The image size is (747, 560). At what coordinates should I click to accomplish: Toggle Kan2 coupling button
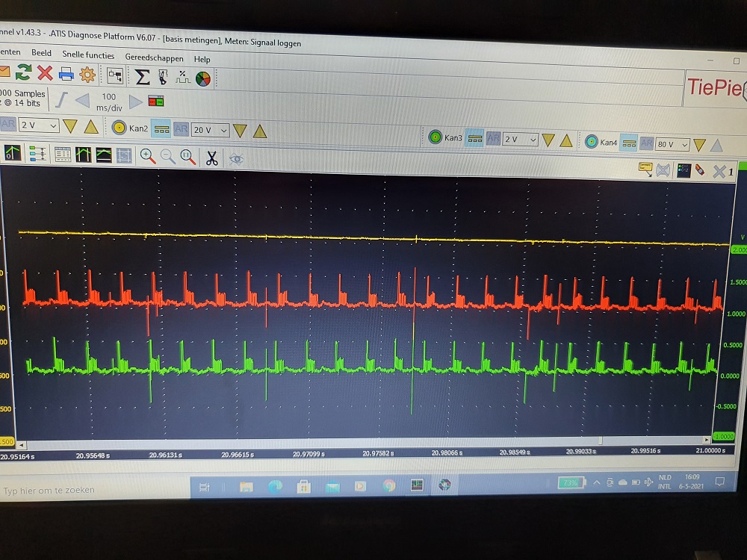[x=161, y=129]
